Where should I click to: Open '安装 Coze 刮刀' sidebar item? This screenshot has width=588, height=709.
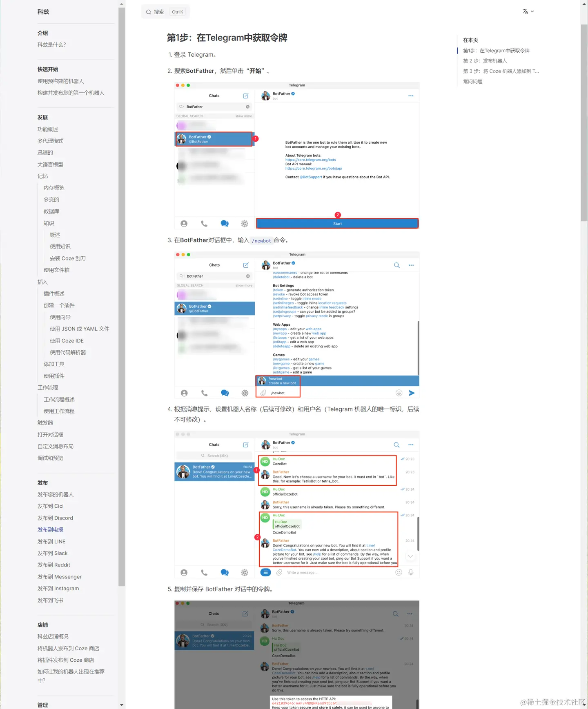point(68,258)
